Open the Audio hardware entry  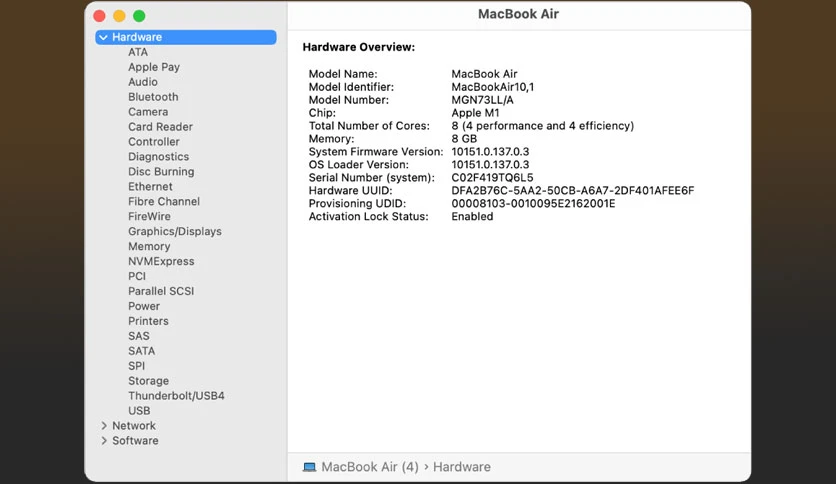point(142,82)
